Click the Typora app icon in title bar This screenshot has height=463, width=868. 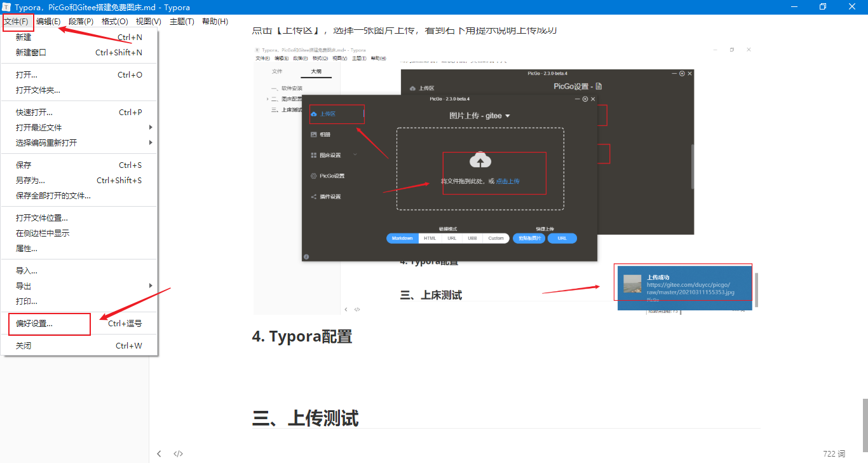[x=7, y=7]
